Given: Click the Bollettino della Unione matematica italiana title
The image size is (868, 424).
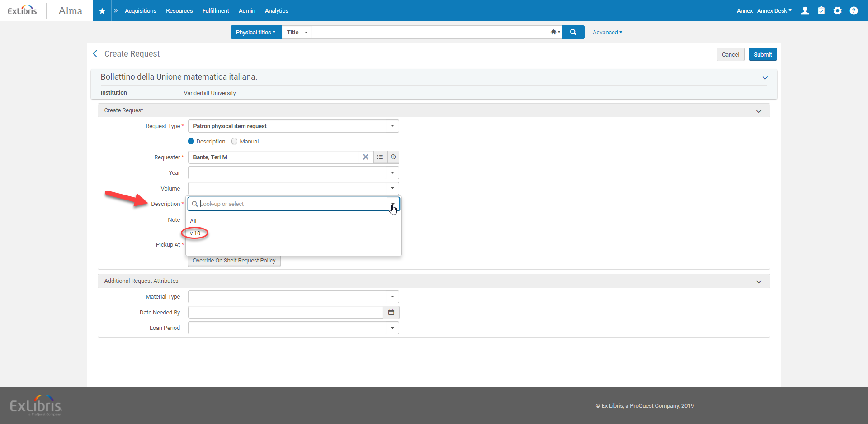Looking at the screenshot, I should coord(179,77).
